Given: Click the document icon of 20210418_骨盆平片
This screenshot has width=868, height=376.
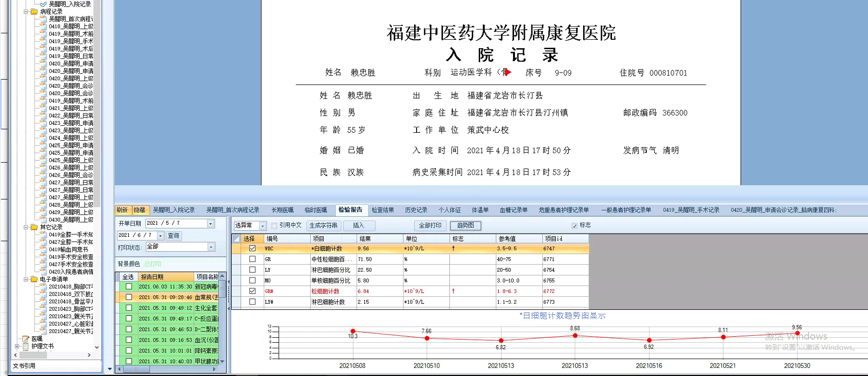Looking at the screenshot, I should click(43, 301).
